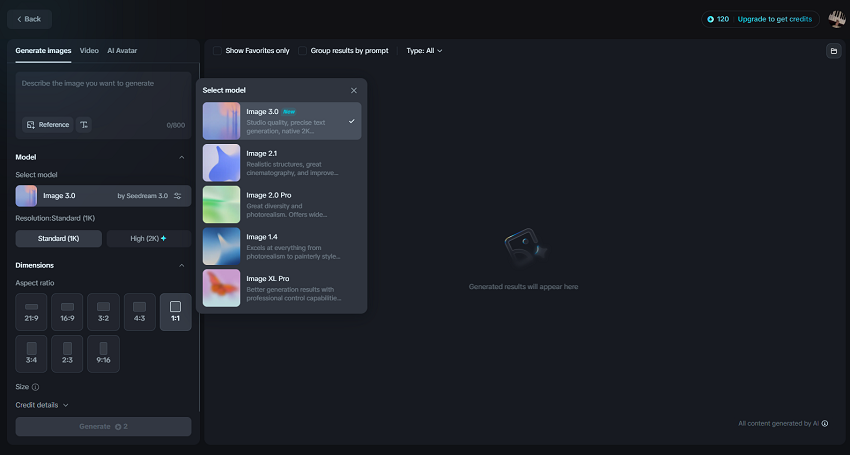Screen dimensions: 850x455
Task: Choose the 2:3 aspect ratio
Action: coord(67,354)
